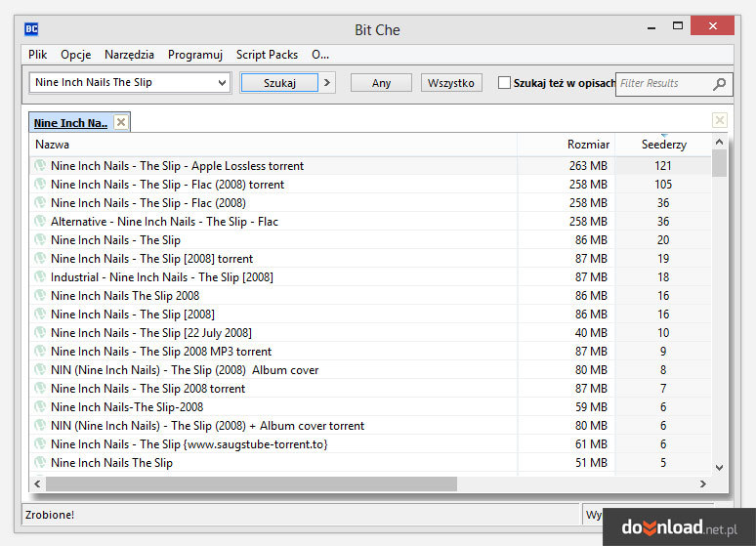Click the icon by Album cover torrent row
Screen dimensions: 756x546
pos(40,426)
